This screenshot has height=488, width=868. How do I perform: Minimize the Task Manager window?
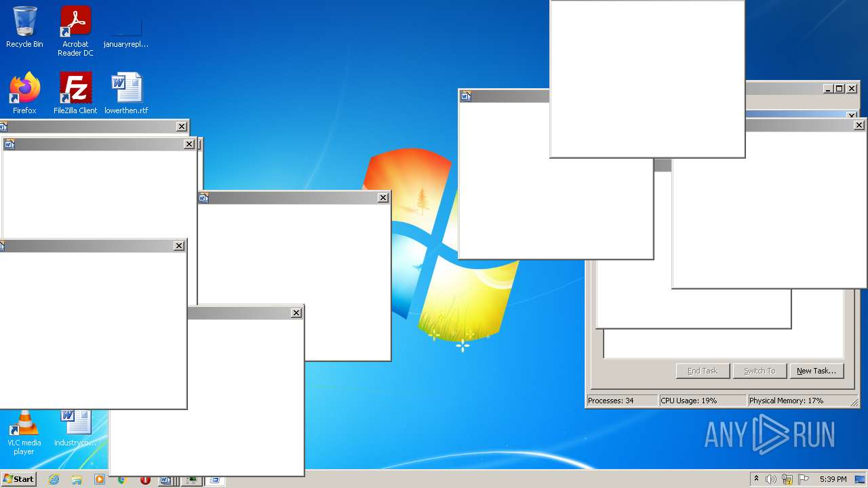click(828, 89)
